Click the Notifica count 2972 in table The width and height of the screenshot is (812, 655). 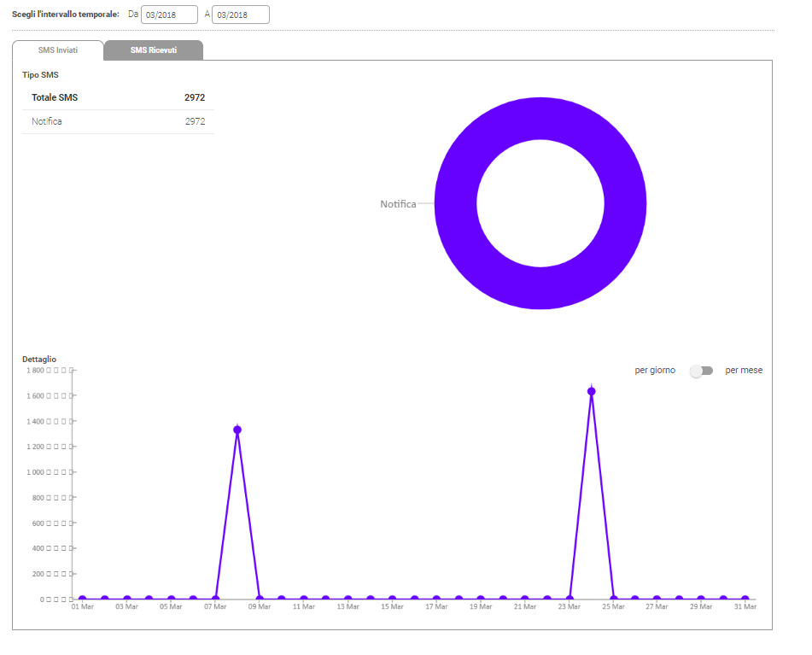click(196, 121)
